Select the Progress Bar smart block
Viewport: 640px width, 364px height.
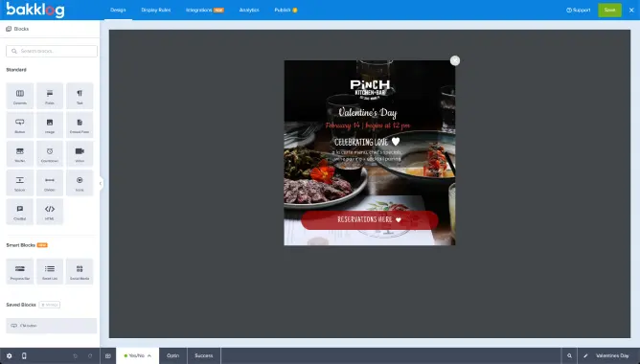19,271
